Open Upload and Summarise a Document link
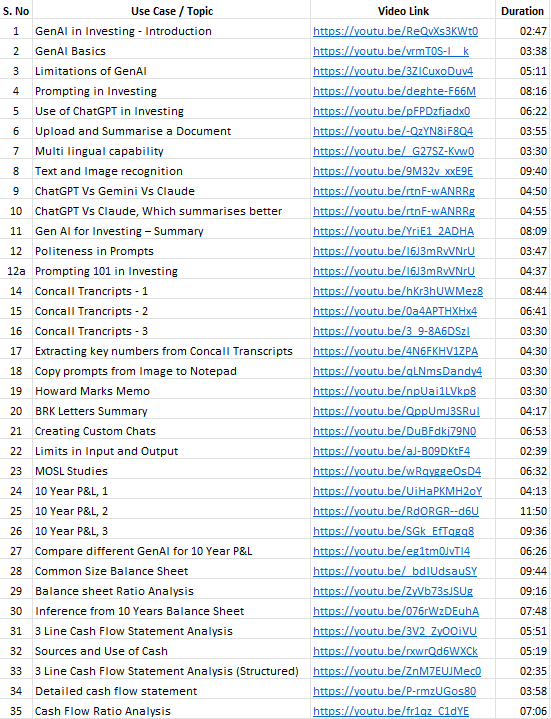 point(393,131)
